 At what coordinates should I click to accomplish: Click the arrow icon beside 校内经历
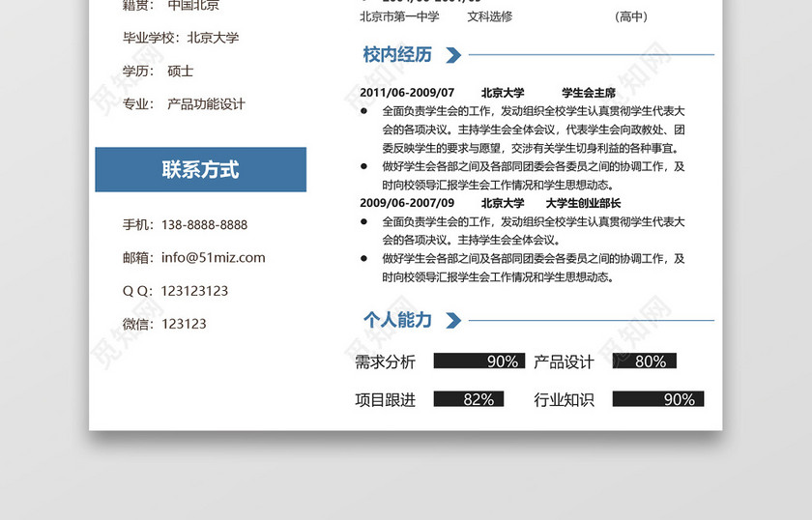[x=453, y=55]
